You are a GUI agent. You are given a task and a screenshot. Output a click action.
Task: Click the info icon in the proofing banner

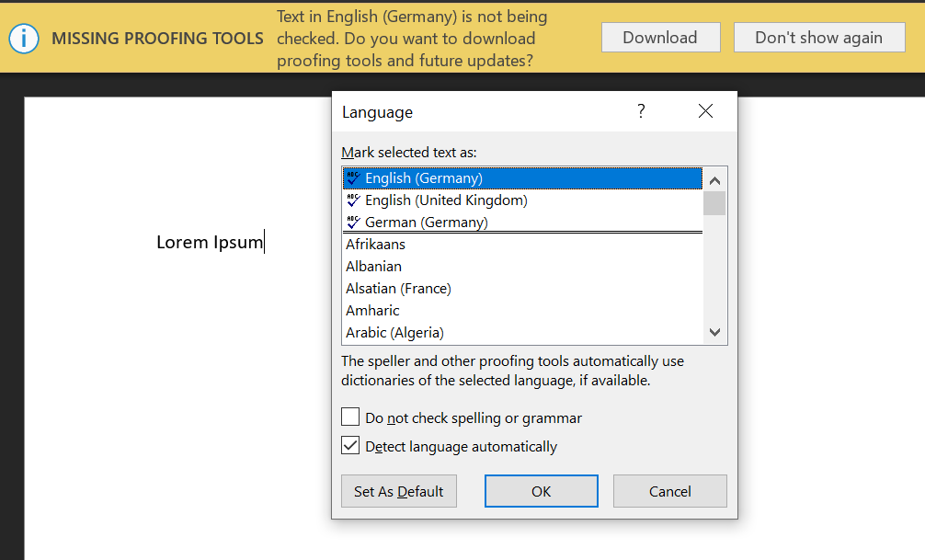(x=24, y=39)
